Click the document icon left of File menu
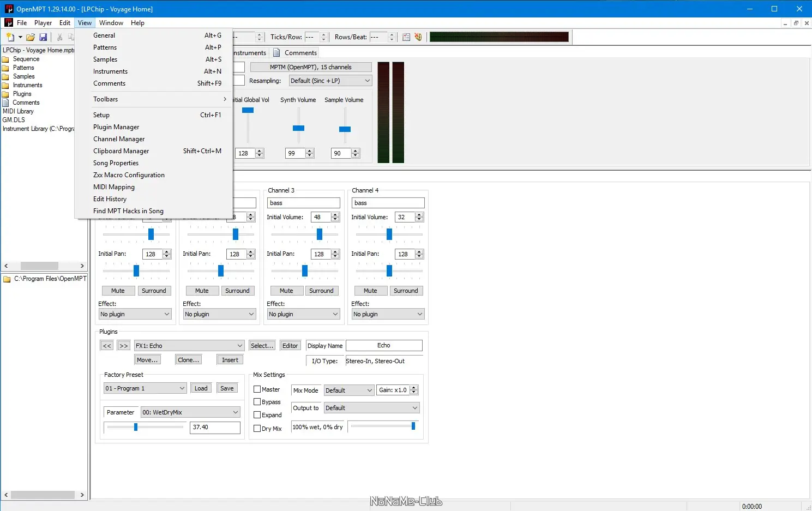This screenshot has height=511, width=812. pyautogui.click(x=8, y=23)
